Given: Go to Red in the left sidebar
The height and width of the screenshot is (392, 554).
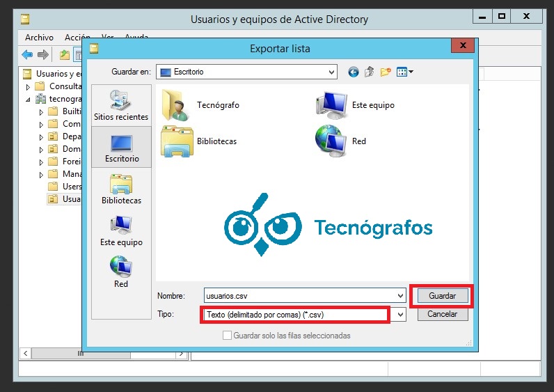Looking at the screenshot, I should coord(121,272).
